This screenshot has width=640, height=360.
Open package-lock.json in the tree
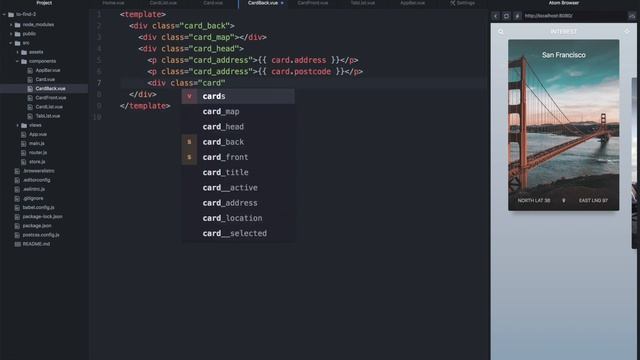click(x=42, y=217)
